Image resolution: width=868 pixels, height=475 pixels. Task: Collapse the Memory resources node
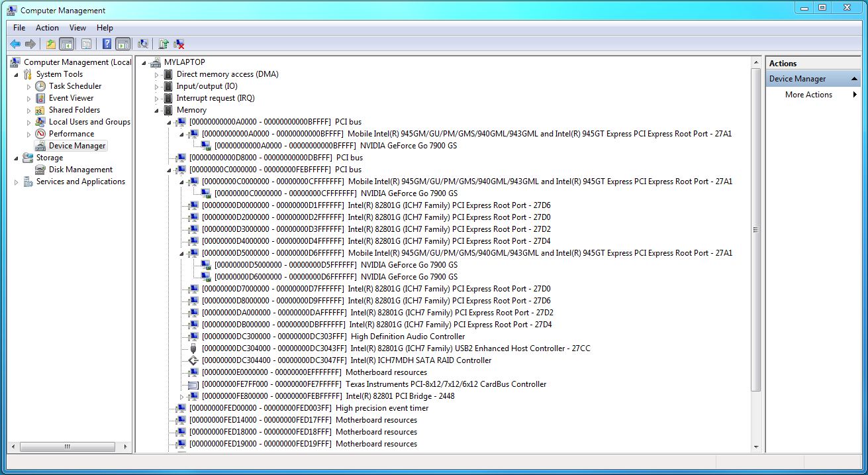click(157, 110)
